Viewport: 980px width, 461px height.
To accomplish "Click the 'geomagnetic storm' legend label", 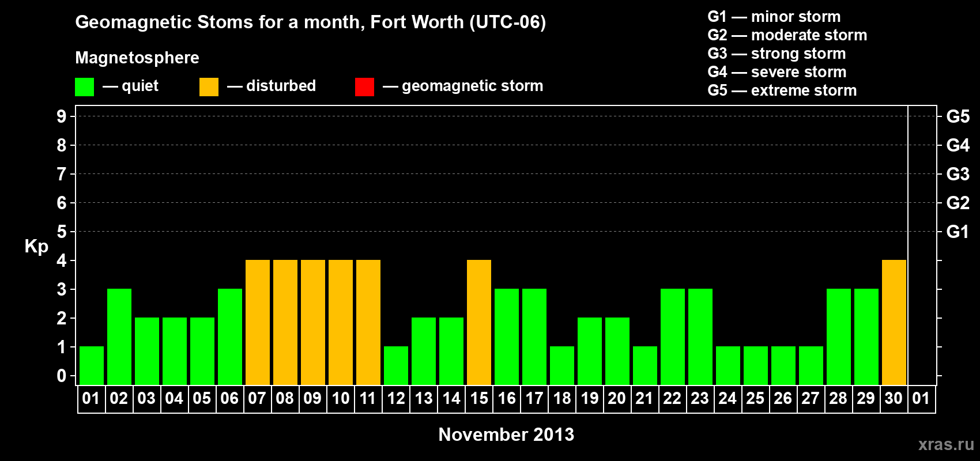I will click(472, 86).
